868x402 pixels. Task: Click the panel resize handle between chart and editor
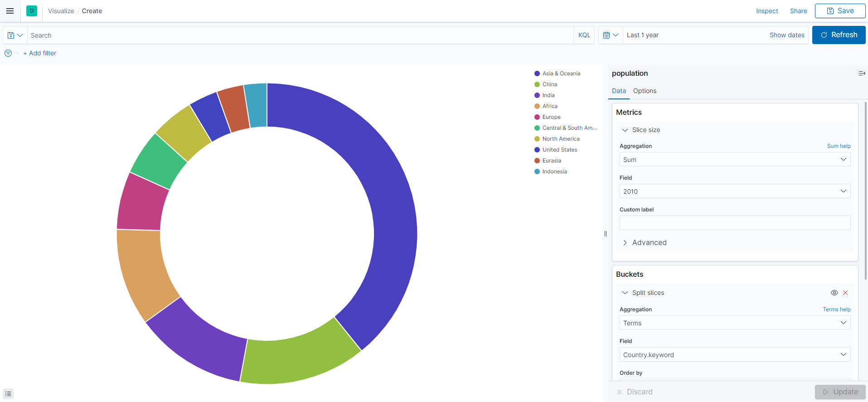pos(606,234)
